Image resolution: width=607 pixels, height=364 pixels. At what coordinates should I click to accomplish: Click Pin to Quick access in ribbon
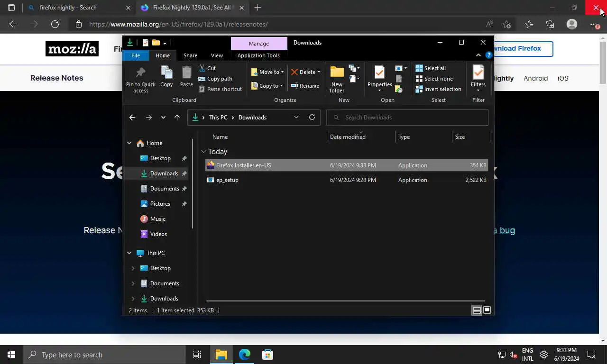pos(140,79)
